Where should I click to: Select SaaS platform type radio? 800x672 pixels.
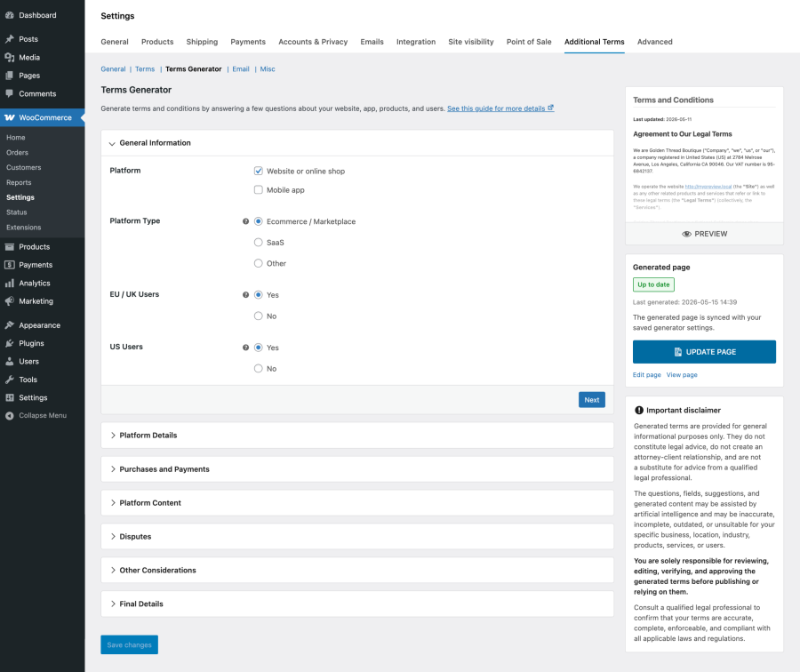[x=258, y=243]
